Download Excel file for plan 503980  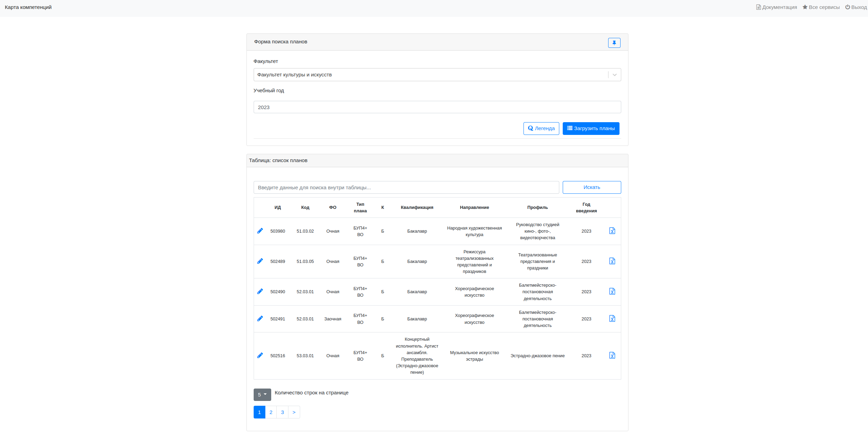tap(612, 231)
